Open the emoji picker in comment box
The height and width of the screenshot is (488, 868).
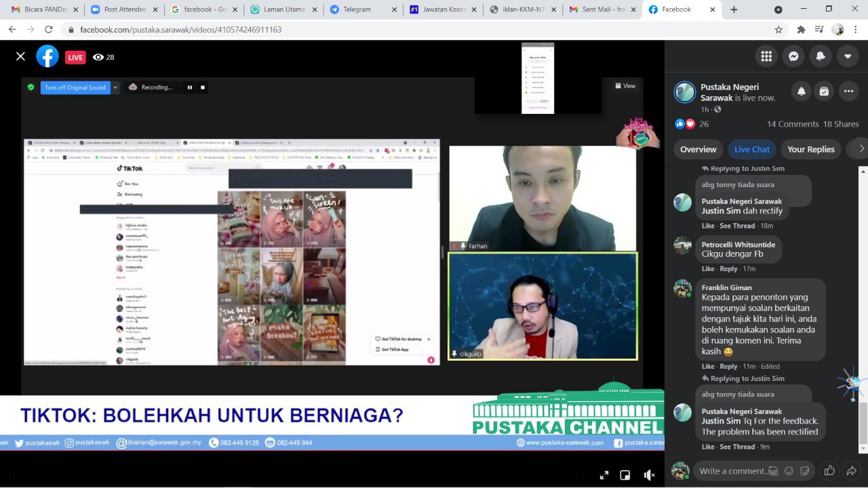[789, 471]
